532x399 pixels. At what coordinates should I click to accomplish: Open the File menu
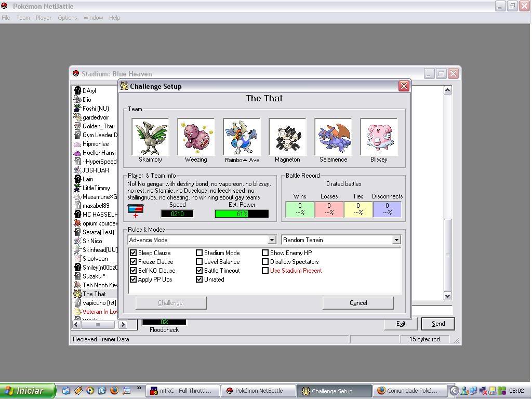(6, 18)
